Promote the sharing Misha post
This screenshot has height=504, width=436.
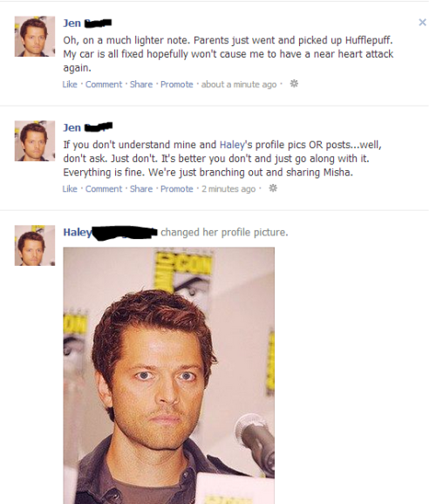point(177,188)
